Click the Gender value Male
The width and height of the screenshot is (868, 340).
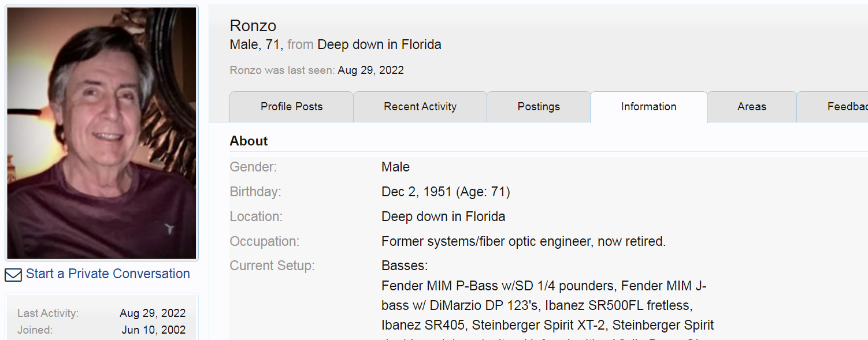click(395, 167)
